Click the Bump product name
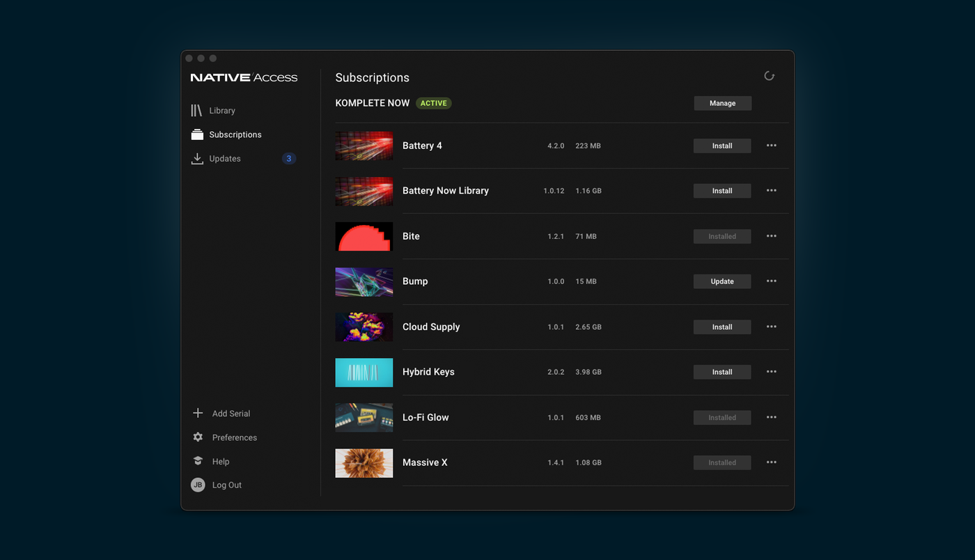Screen dimensions: 975x560 (x=415, y=281)
